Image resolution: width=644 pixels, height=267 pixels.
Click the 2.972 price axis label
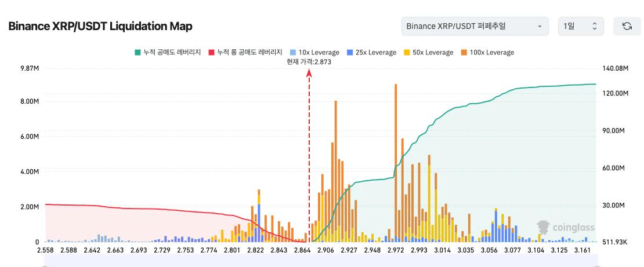coord(396,250)
